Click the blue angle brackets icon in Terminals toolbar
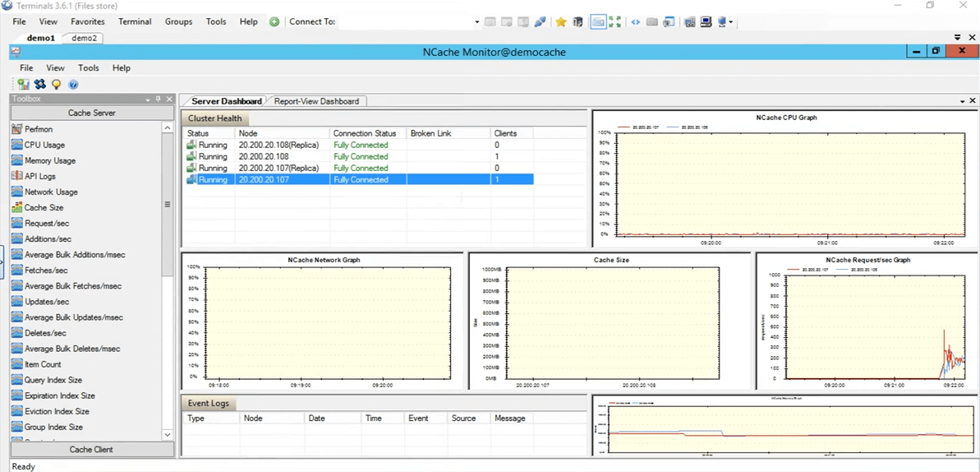980x472 pixels. 635,22
